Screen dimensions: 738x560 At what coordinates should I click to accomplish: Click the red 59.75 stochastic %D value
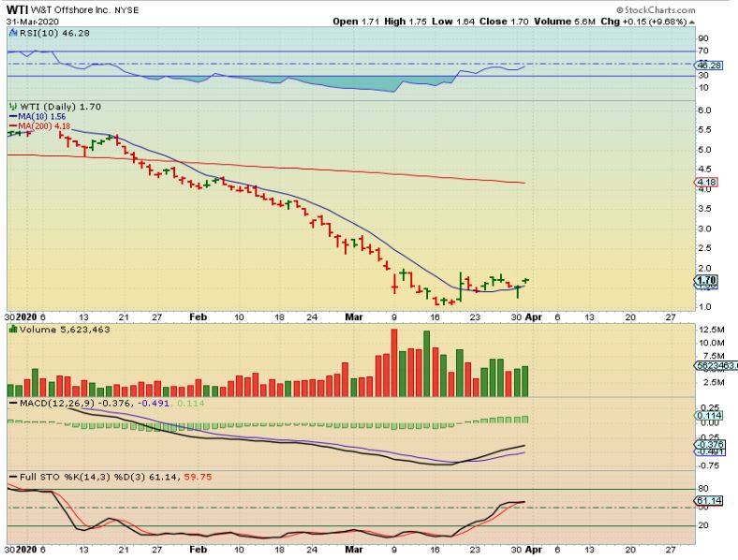pyautogui.click(x=198, y=478)
